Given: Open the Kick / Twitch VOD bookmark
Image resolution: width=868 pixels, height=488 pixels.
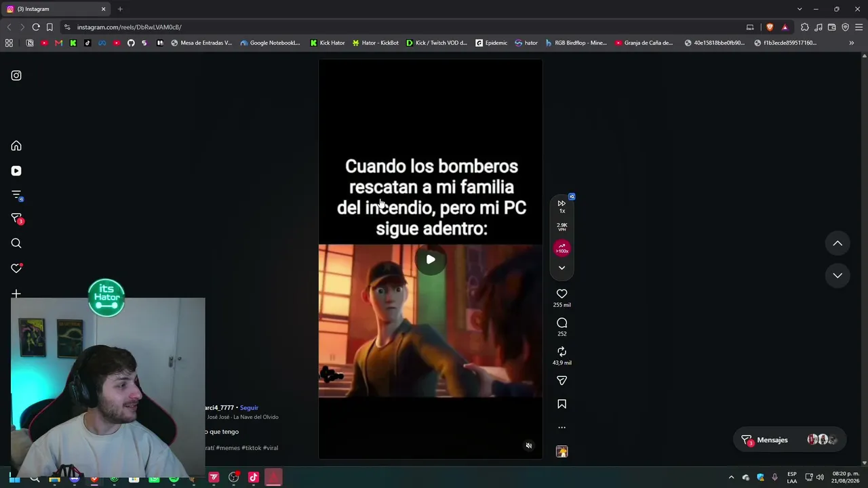Looking at the screenshot, I should click(437, 43).
